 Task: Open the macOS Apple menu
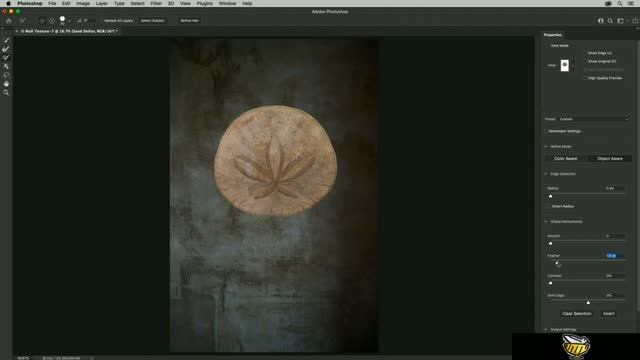point(8,3)
